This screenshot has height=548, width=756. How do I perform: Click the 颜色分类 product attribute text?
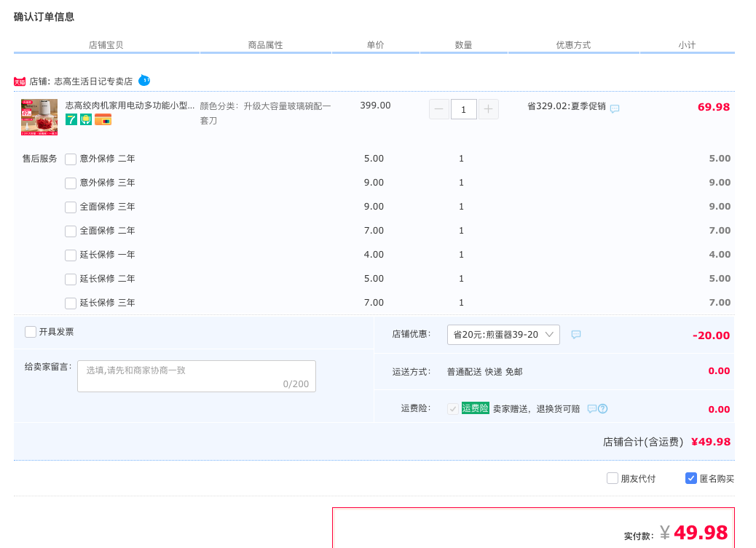pyautogui.click(x=266, y=114)
